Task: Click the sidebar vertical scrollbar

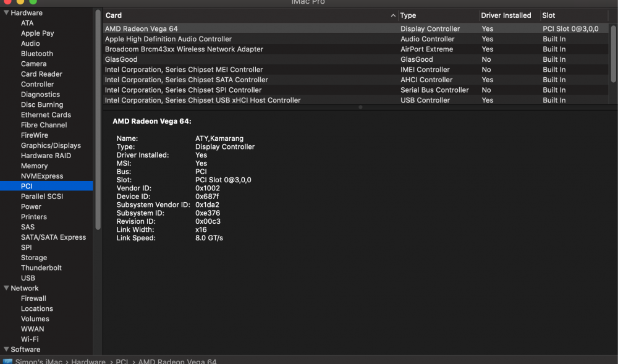Action: coord(98,119)
